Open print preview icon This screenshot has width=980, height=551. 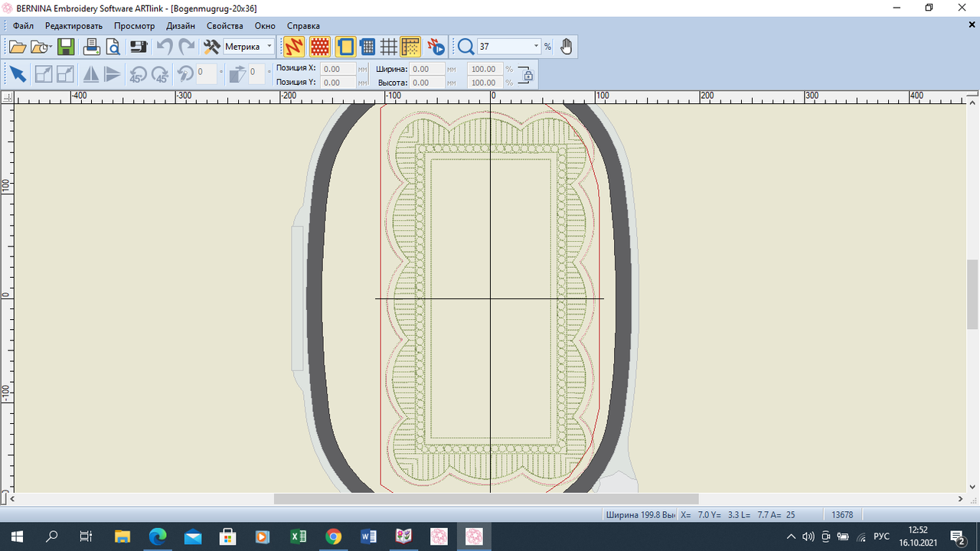[x=113, y=47]
